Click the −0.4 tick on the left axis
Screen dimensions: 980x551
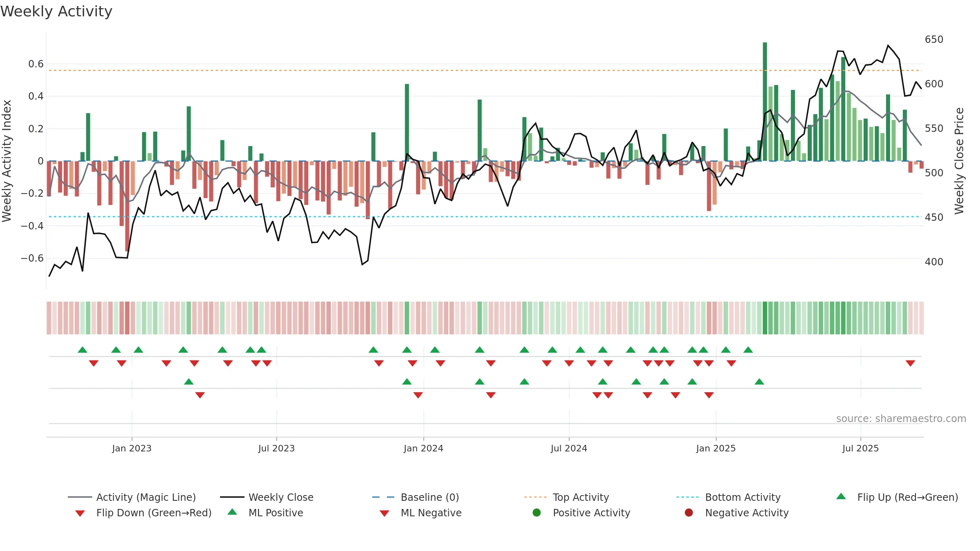click(32, 226)
